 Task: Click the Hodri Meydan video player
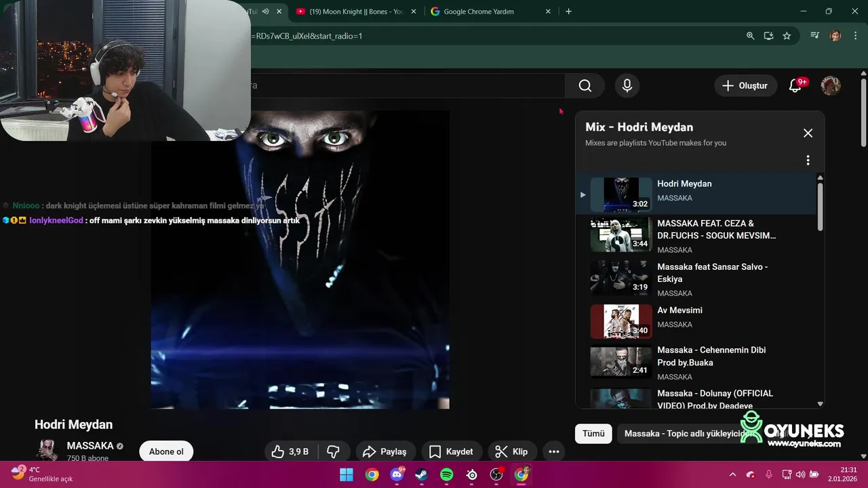[300, 260]
